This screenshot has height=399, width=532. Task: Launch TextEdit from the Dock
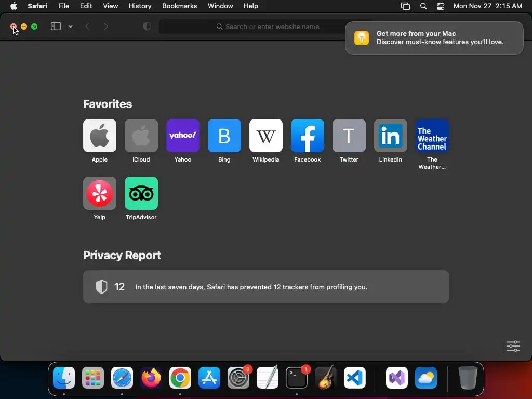click(x=268, y=377)
